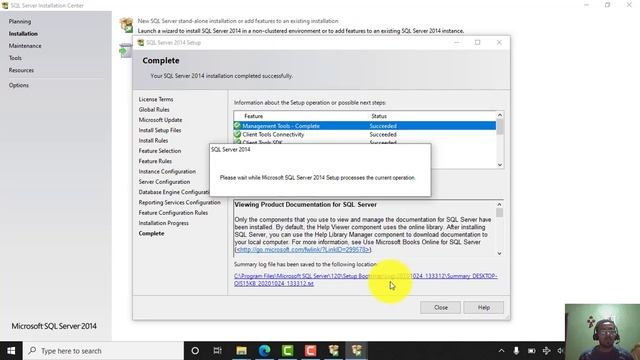The width and height of the screenshot is (640, 360).
Task: Click Feature Selection step
Action: [x=160, y=151]
